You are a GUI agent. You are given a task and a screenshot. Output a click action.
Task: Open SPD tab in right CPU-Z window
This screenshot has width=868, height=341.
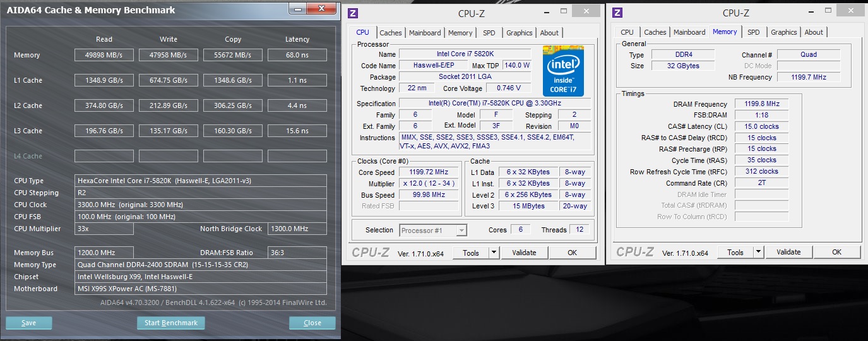click(x=754, y=32)
